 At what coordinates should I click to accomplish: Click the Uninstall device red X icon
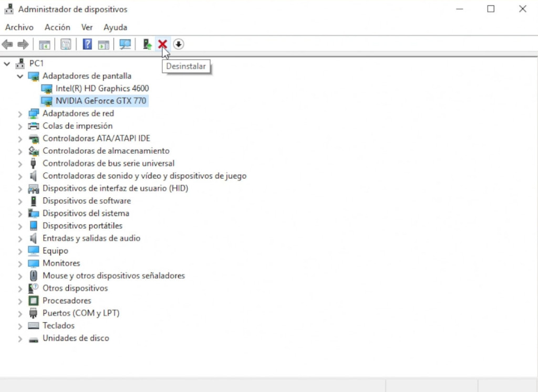click(162, 44)
